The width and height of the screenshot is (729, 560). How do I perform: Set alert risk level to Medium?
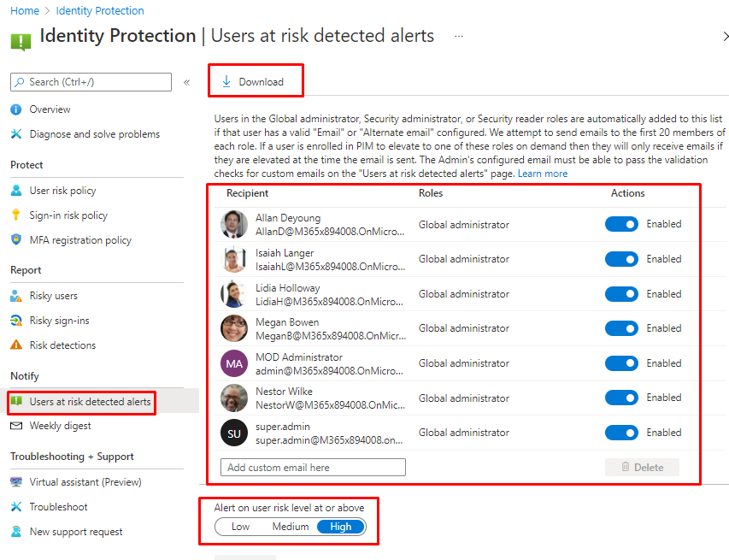click(291, 527)
